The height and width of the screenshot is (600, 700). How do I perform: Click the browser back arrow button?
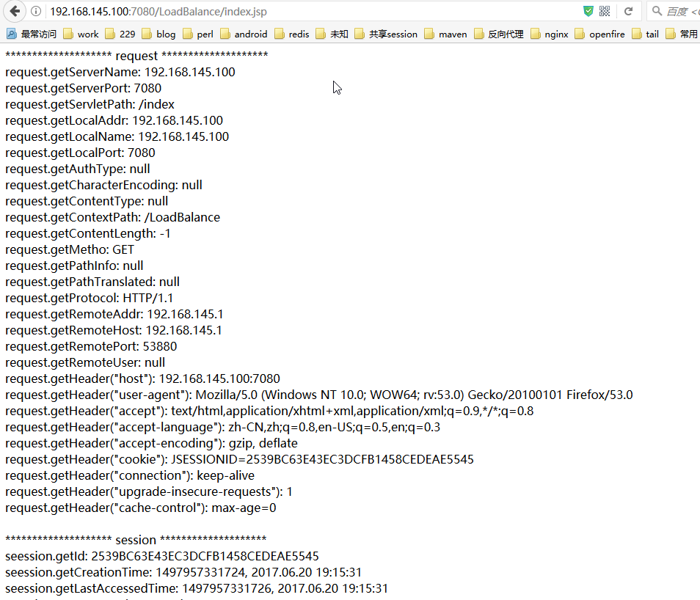(15, 11)
